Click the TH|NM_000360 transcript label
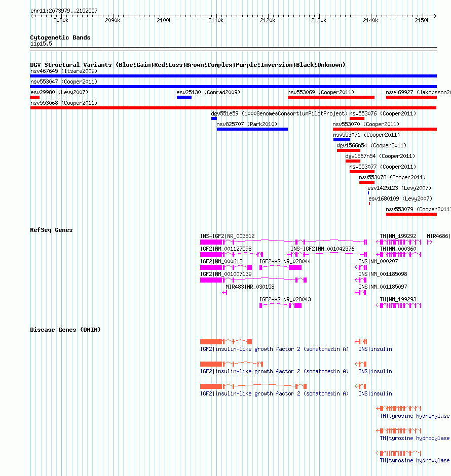Screen dimensions: 451x476 [x=398, y=249]
